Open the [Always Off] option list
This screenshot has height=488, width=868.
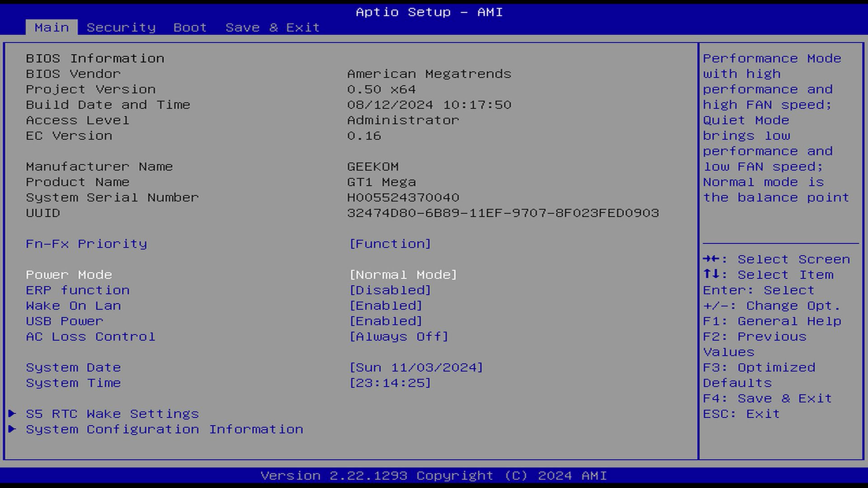click(x=399, y=337)
